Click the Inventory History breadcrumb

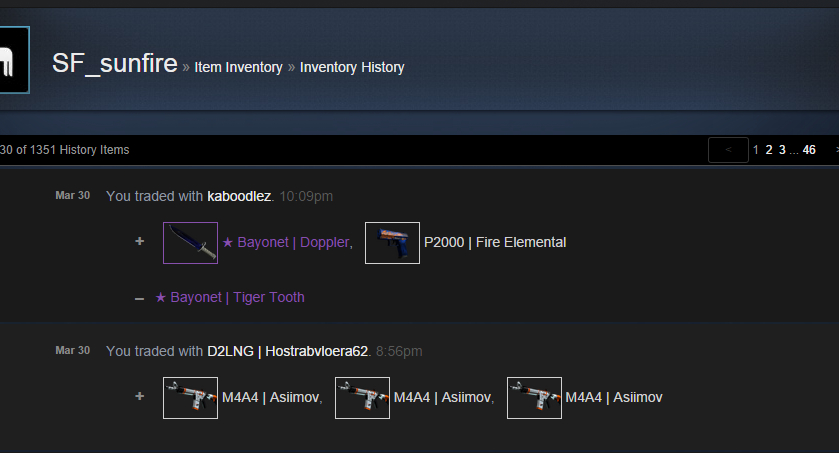coord(352,67)
